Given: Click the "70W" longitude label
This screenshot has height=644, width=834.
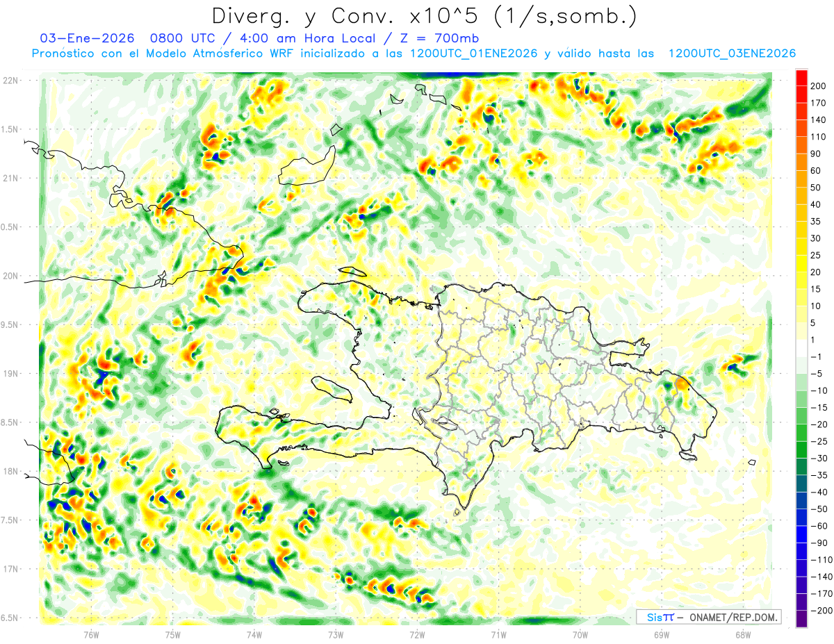Looking at the screenshot, I should point(580,634).
